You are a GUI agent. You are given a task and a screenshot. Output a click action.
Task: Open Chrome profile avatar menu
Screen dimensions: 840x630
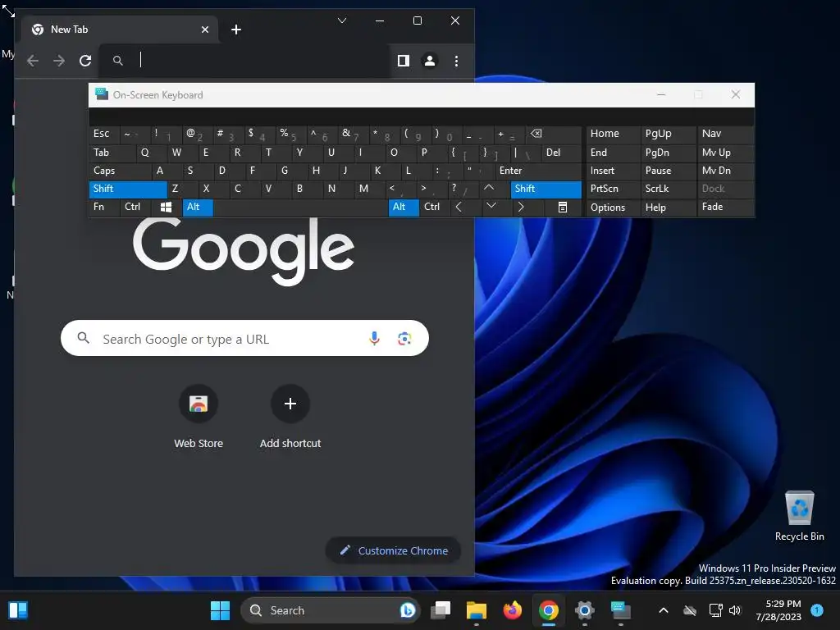point(430,61)
